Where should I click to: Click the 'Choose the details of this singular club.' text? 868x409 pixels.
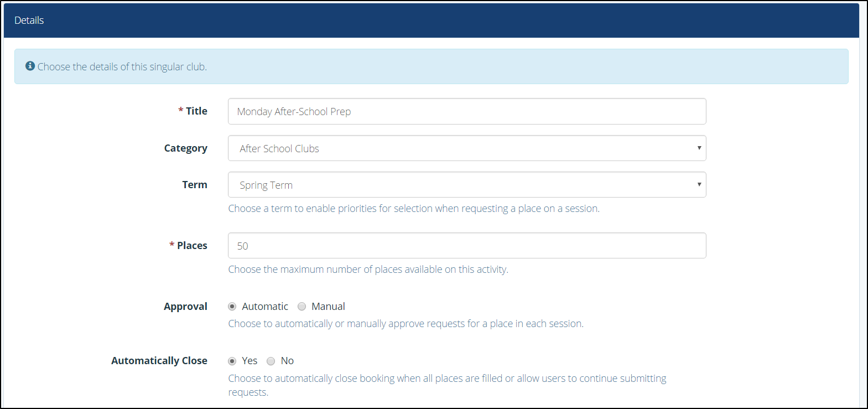(x=122, y=66)
